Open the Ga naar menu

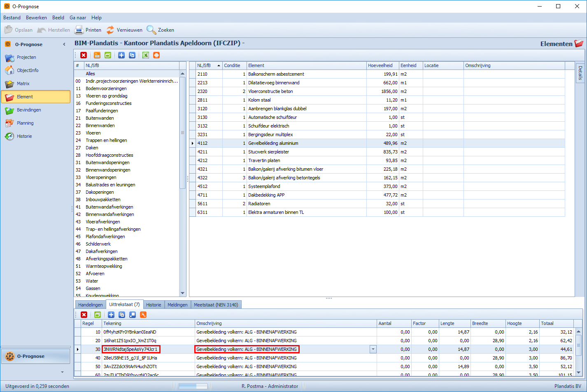78,18
